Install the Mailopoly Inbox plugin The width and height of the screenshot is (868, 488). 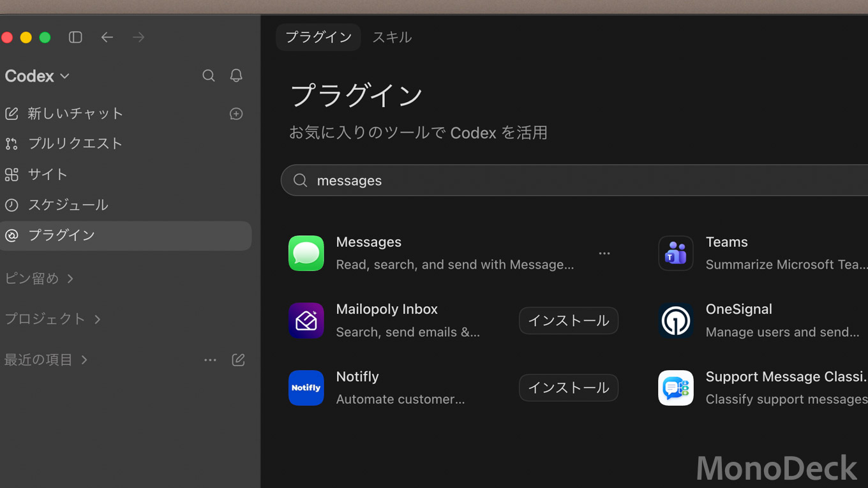pos(569,320)
